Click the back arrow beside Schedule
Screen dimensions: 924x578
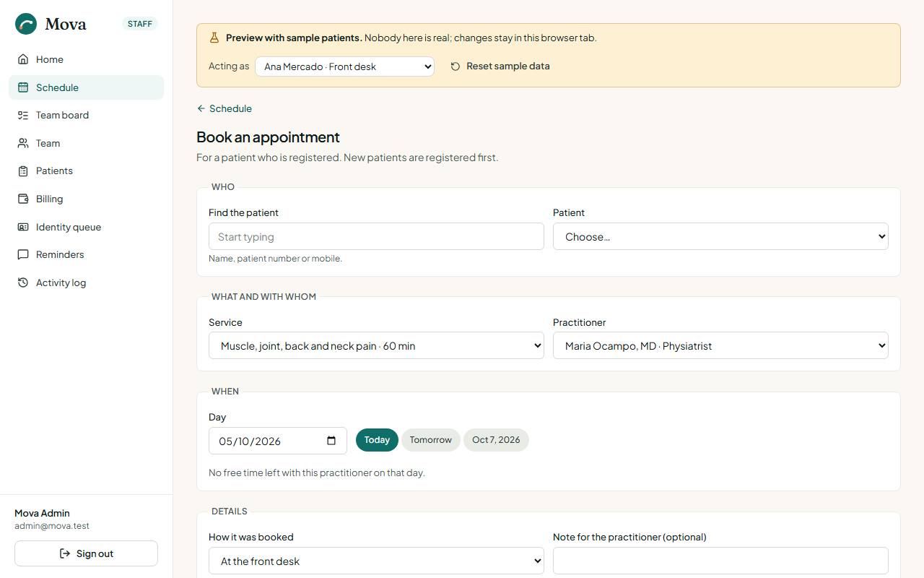[201, 108]
